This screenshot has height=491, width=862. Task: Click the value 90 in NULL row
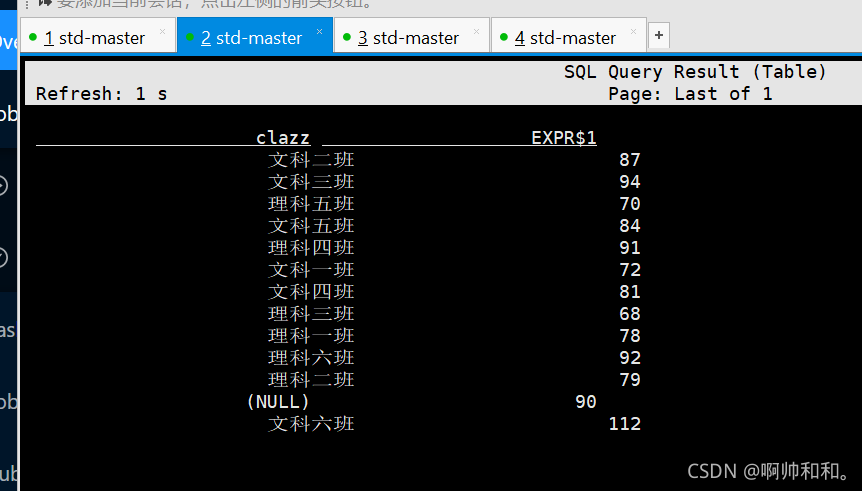point(585,402)
